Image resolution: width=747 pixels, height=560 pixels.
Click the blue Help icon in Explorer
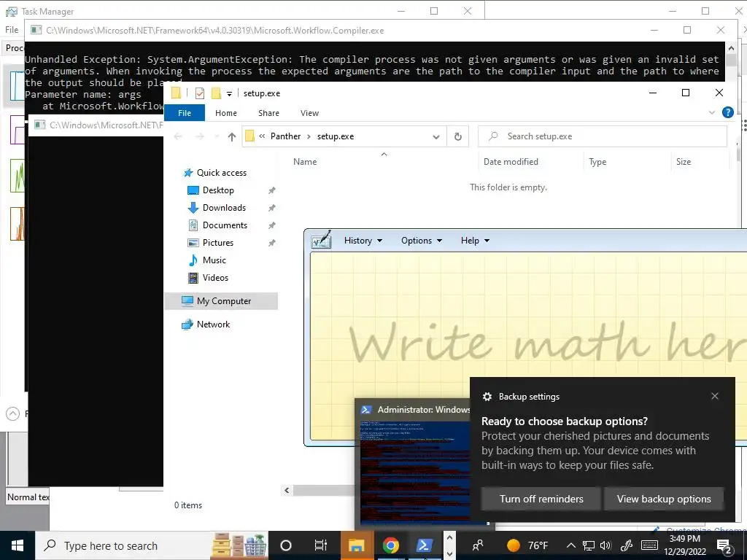click(727, 112)
